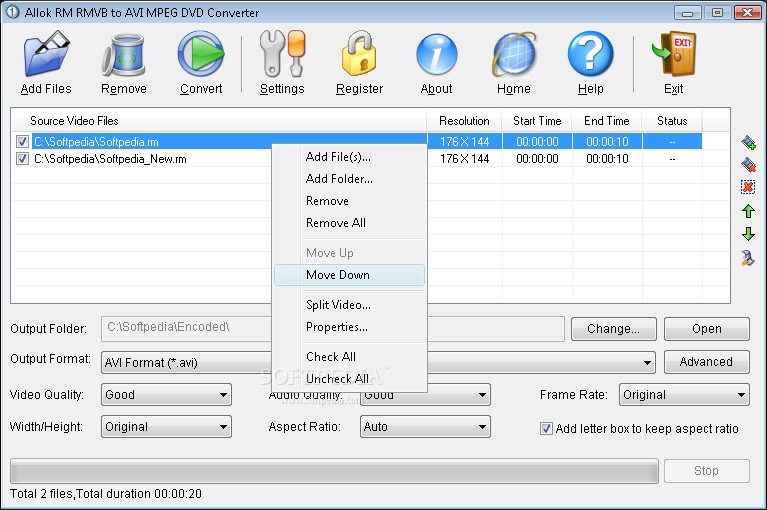The width and height of the screenshot is (767, 510).
Task: Uncheck the Softpedia.rm file checkbox
Action: coord(22,142)
